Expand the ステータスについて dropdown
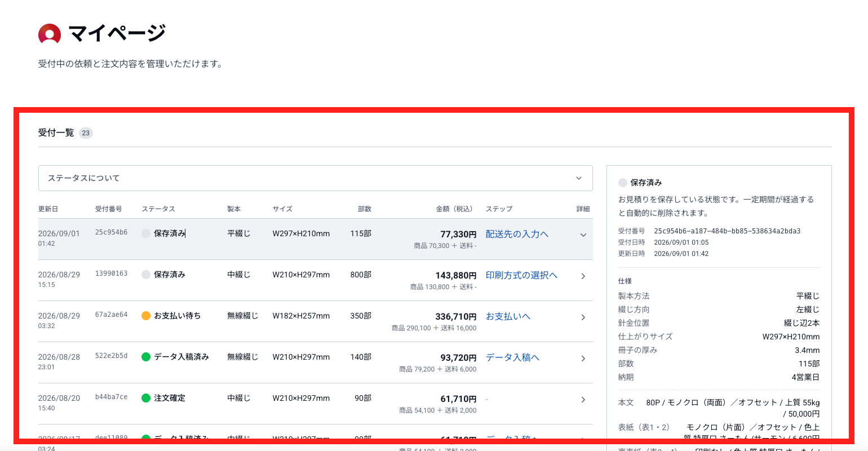The width and height of the screenshot is (868, 451). tap(315, 178)
